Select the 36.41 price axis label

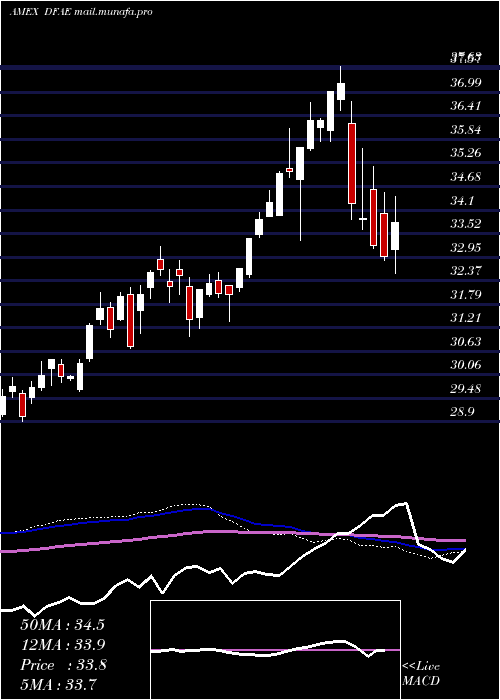click(466, 106)
